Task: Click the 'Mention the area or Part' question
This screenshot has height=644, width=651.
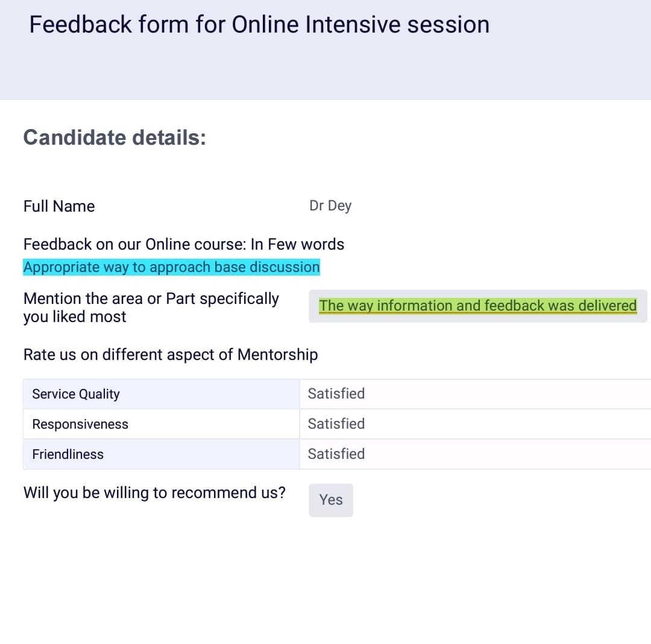Action: coord(151,308)
